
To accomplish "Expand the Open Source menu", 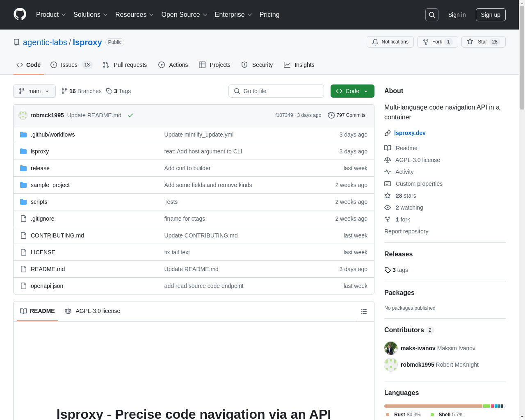I will (x=185, y=15).
